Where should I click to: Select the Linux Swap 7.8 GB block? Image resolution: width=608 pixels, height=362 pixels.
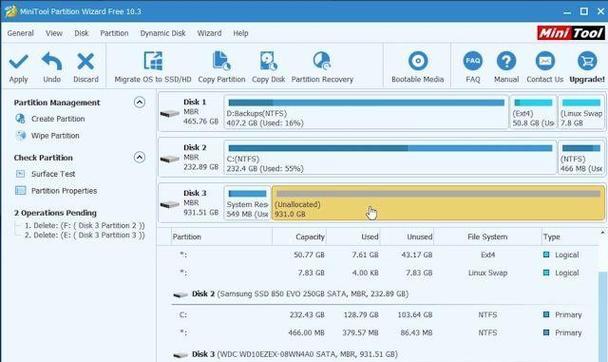[x=581, y=112]
